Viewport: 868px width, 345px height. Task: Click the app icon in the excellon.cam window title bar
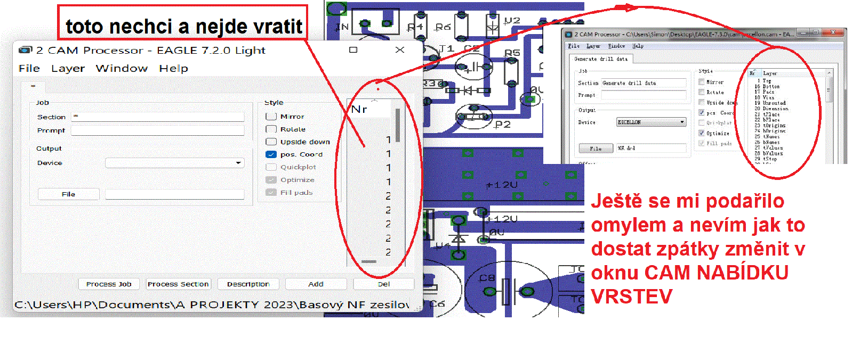(x=569, y=34)
